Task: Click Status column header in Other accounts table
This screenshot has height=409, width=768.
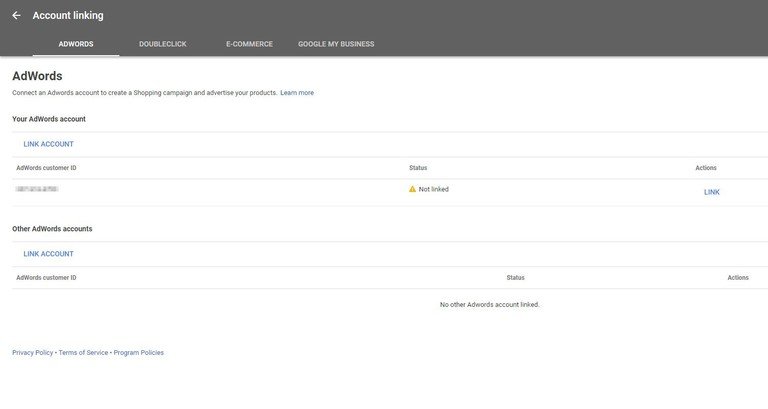Action: click(515, 278)
